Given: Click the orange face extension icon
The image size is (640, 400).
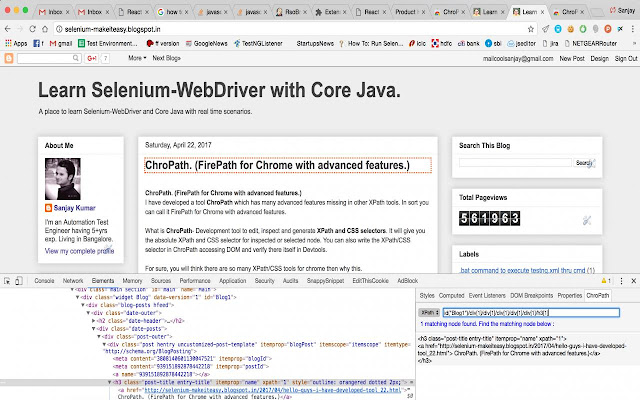Looking at the screenshot, I should [571, 29].
